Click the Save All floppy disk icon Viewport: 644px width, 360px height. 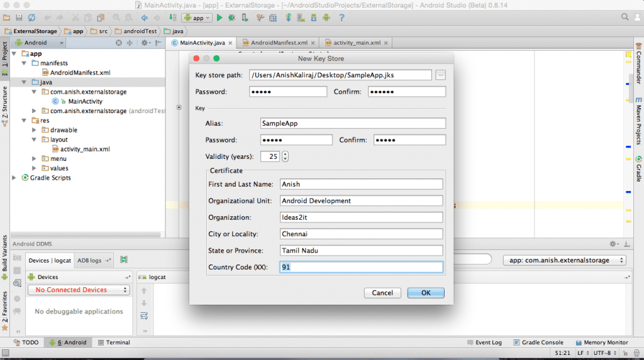pyautogui.click(x=19, y=18)
